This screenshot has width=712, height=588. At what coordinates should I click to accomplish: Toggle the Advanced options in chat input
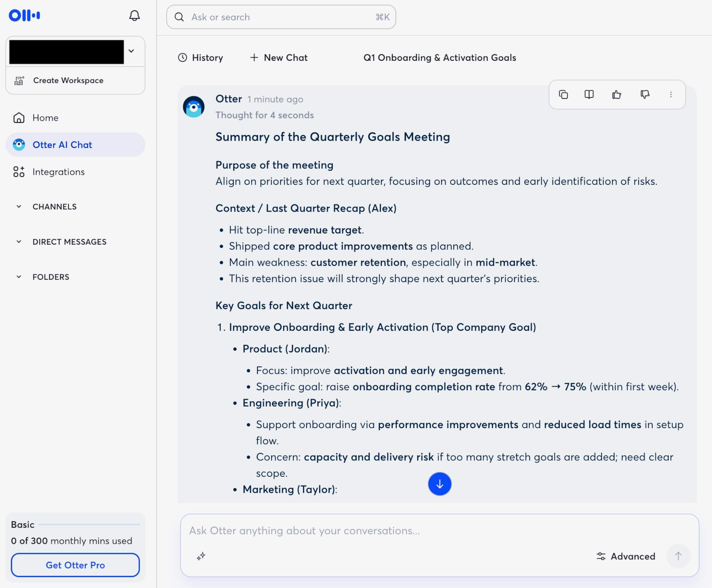tap(626, 556)
